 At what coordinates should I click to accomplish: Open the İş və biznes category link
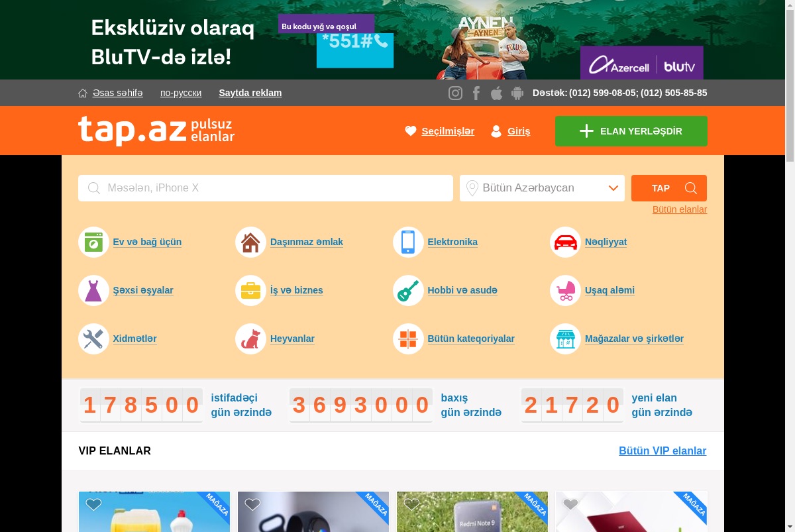(297, 290)
